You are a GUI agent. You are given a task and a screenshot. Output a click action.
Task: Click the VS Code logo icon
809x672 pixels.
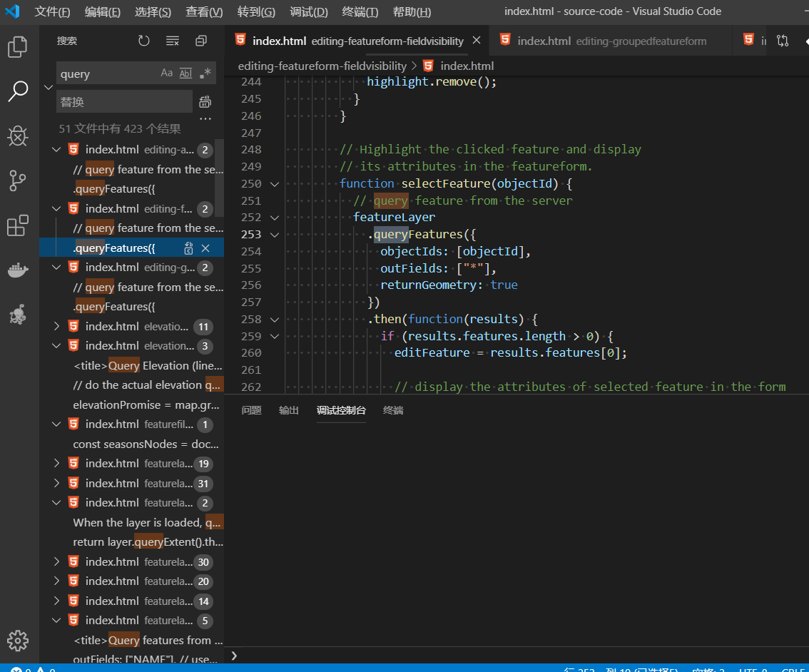point(12,11)
